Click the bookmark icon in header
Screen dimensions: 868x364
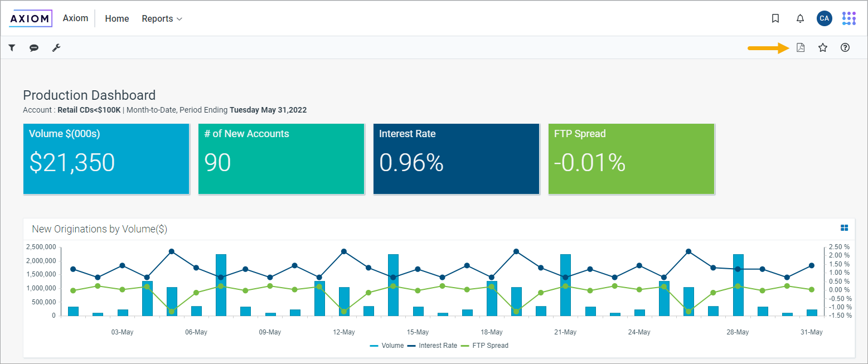775,18
